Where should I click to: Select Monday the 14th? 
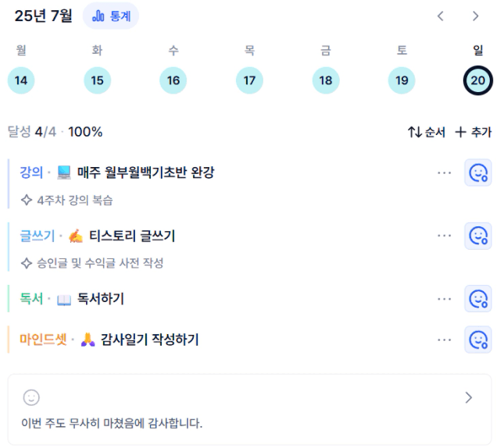click(21, 80)
